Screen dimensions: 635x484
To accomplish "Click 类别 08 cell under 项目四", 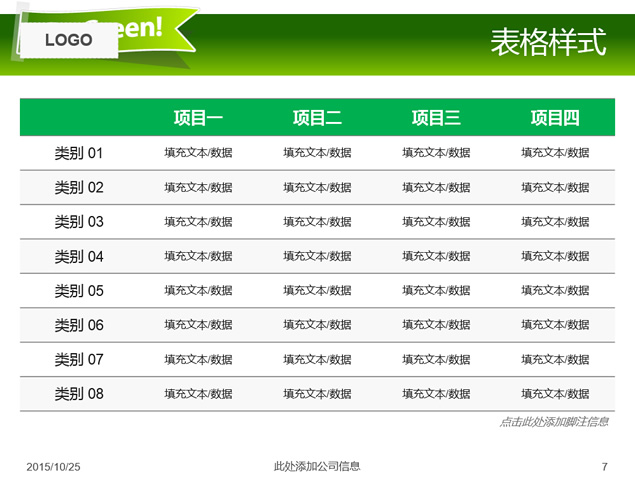I will (x=555, y=394).
